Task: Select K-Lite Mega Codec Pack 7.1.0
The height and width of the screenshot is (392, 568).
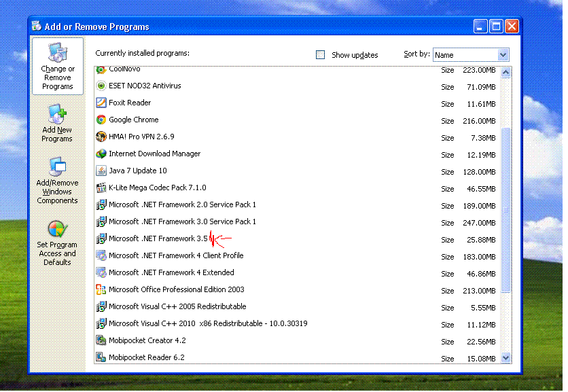Action: [x=297, y=188]
